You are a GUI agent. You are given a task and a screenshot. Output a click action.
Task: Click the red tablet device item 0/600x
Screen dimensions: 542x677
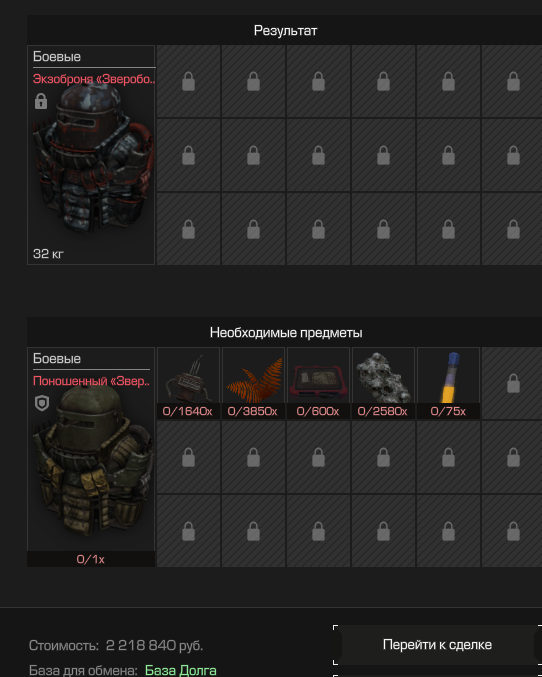click(318, 383)
